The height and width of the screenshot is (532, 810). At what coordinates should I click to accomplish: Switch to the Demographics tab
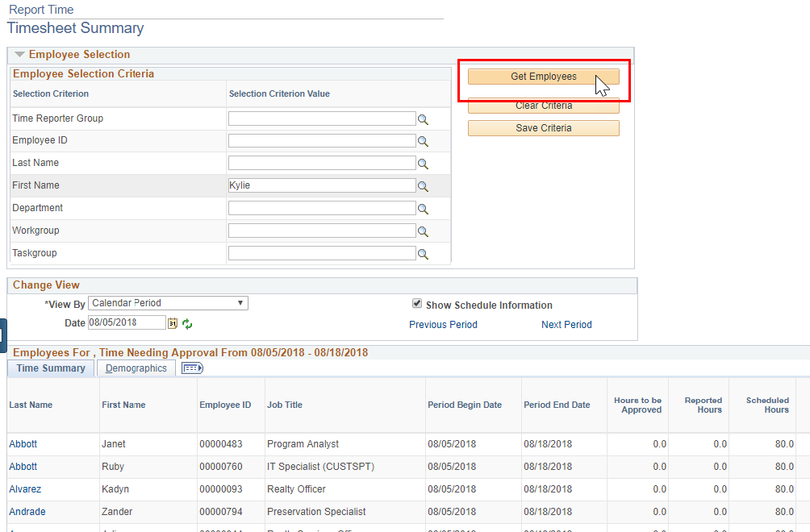(136, 368)
